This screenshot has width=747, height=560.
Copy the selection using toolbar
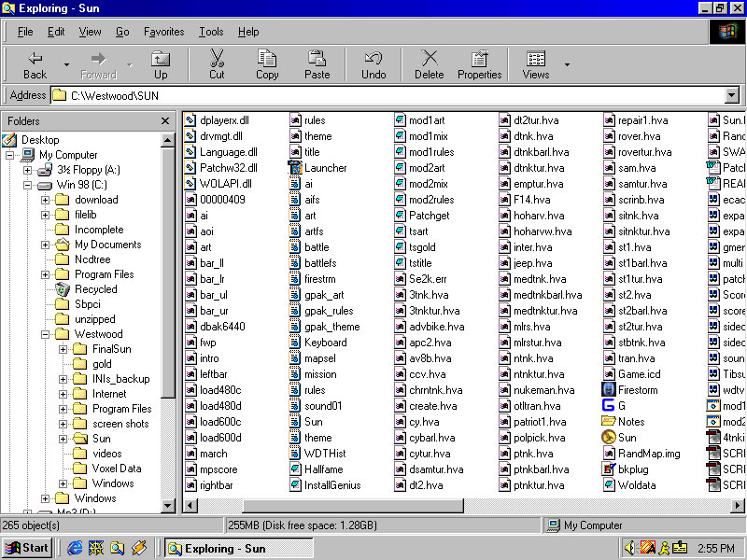pyautogui.click(x=267, y=65)
